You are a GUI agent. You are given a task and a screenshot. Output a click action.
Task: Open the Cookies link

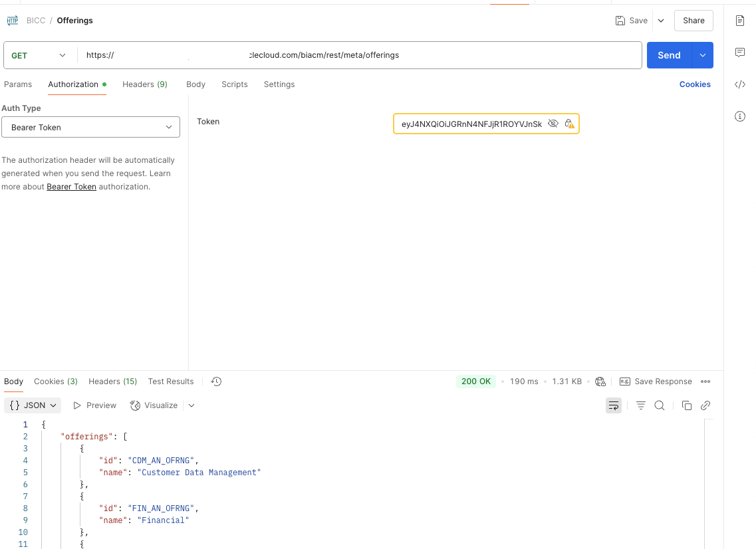695,84
